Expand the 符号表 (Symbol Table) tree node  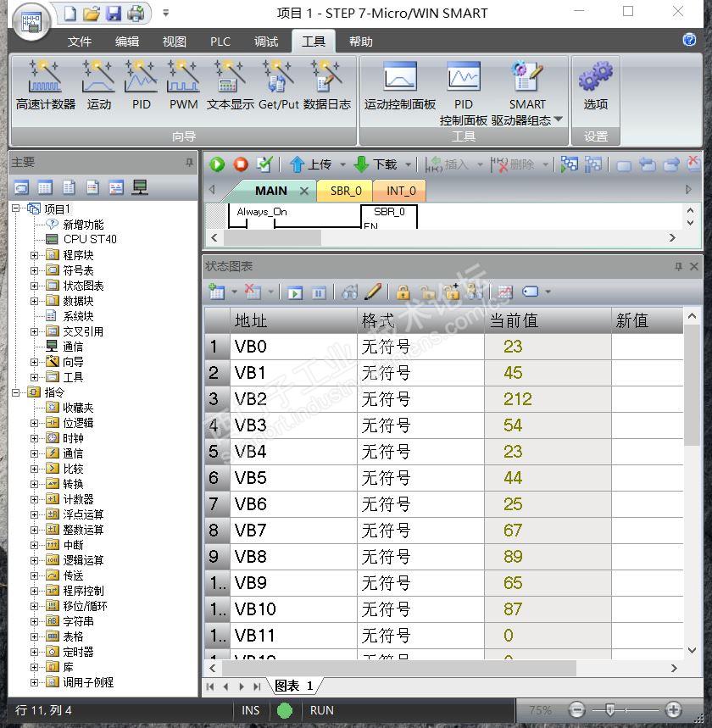click(34, 270)
